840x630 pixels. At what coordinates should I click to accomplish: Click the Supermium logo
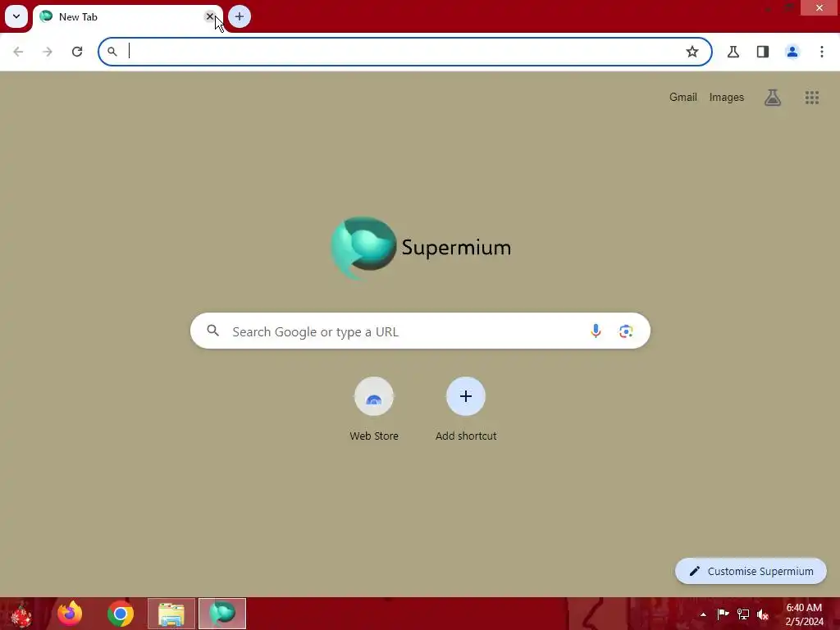tap(421, 248)
